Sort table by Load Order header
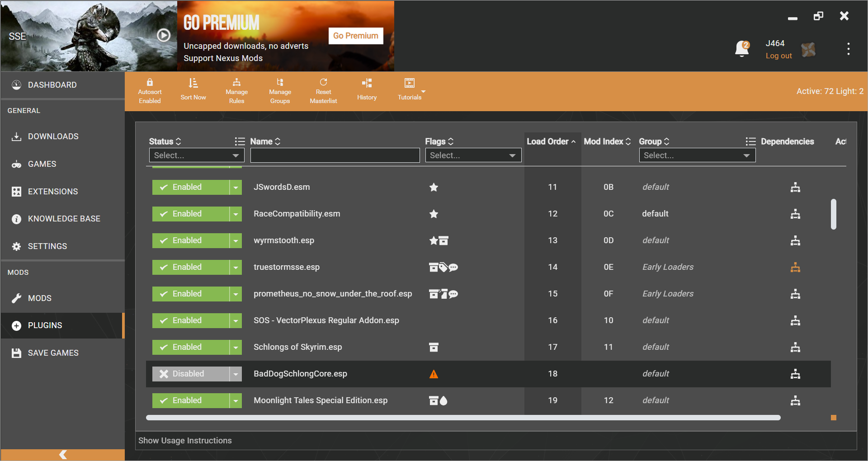The image size is (868, 461). 551,141
